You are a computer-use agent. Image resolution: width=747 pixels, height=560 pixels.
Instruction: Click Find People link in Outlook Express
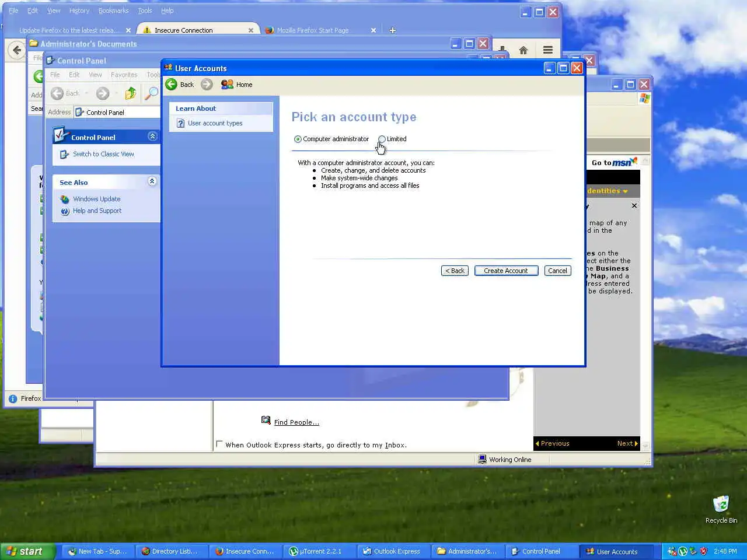(296, 422)
